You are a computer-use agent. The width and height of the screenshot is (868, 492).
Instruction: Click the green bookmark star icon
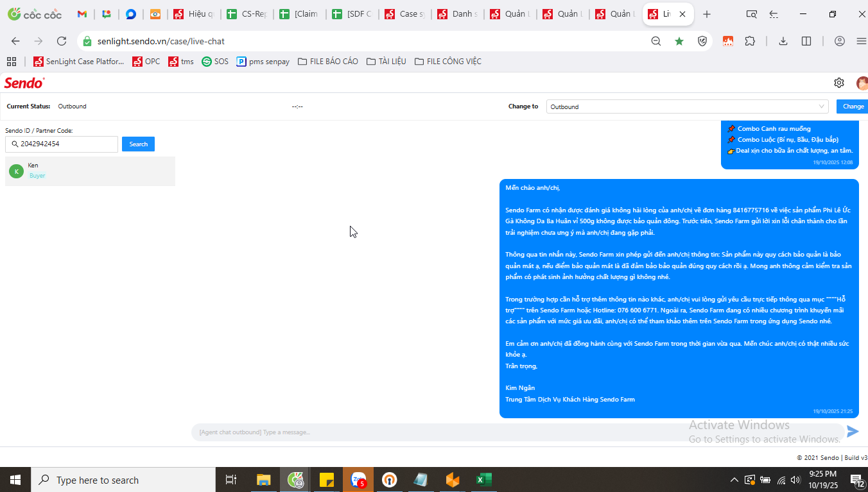(x=679, y=41)
